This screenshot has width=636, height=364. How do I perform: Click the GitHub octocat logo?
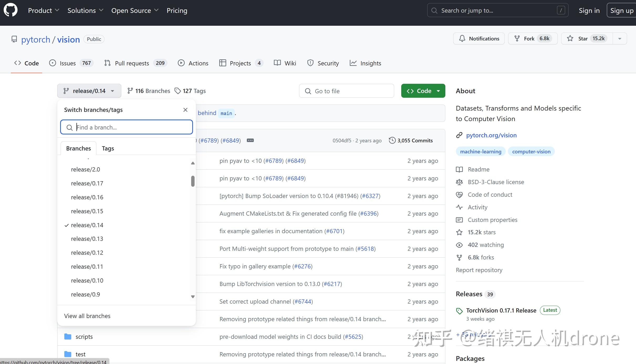pyautogui.click(x=11, y=11)
